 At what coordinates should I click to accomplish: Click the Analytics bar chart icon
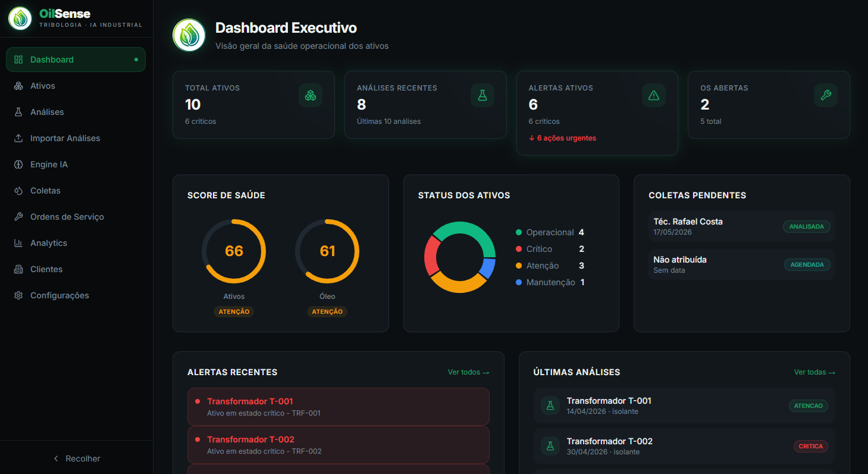click(x=18, y=243)
